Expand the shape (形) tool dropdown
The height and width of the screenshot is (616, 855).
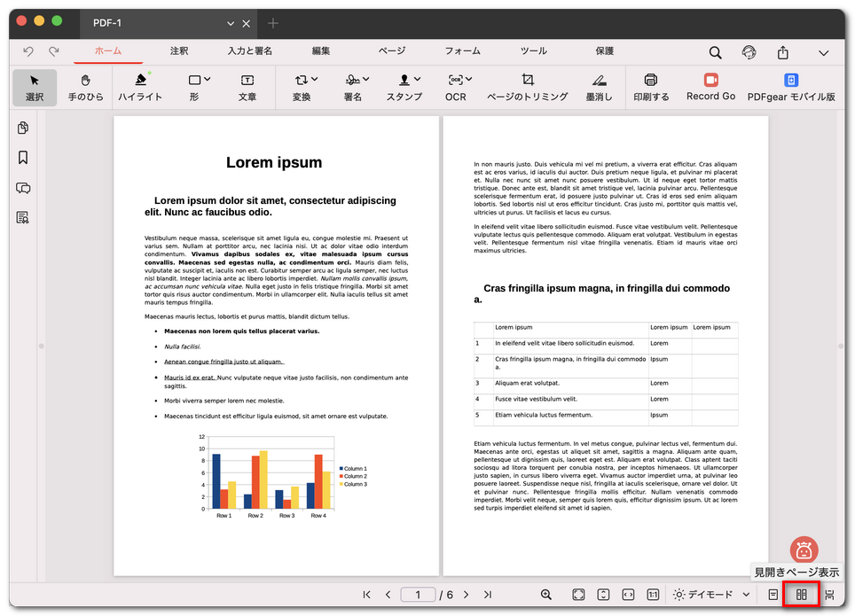207,80
